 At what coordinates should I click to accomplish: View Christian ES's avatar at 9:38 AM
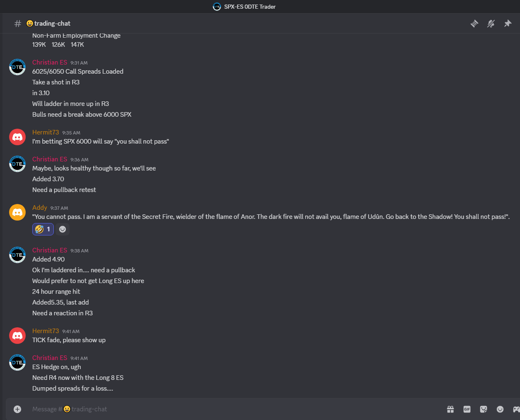pyautogui.click(x=17, y=255)
